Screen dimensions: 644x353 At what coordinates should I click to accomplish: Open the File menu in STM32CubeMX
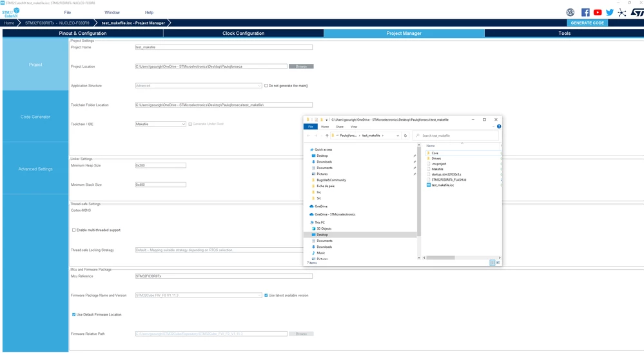click(x=67, y=12)
